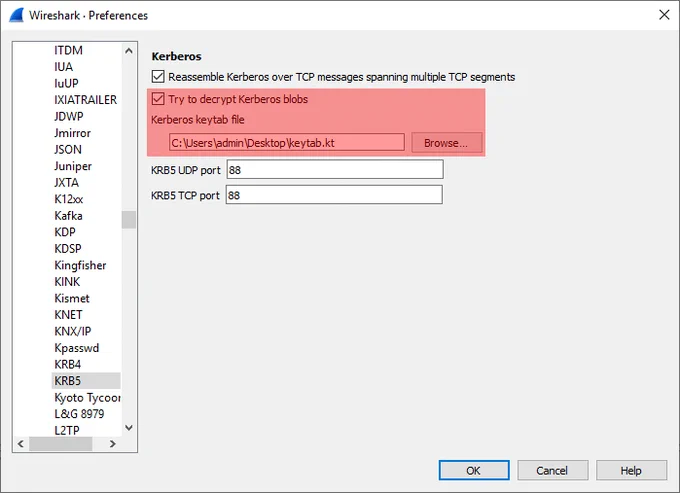Select Kafka protocol entry

coord(68,215)
